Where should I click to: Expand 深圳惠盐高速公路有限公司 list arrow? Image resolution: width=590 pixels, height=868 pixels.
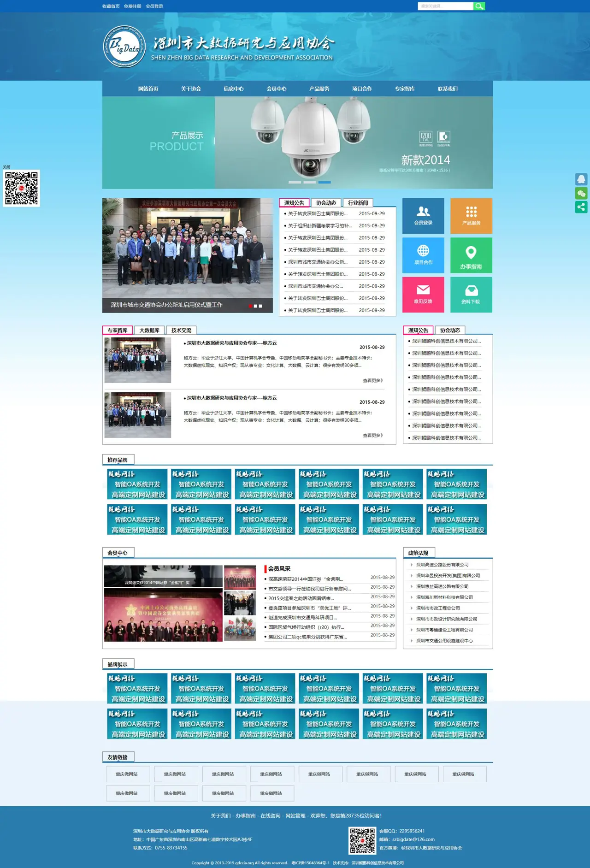412,586
